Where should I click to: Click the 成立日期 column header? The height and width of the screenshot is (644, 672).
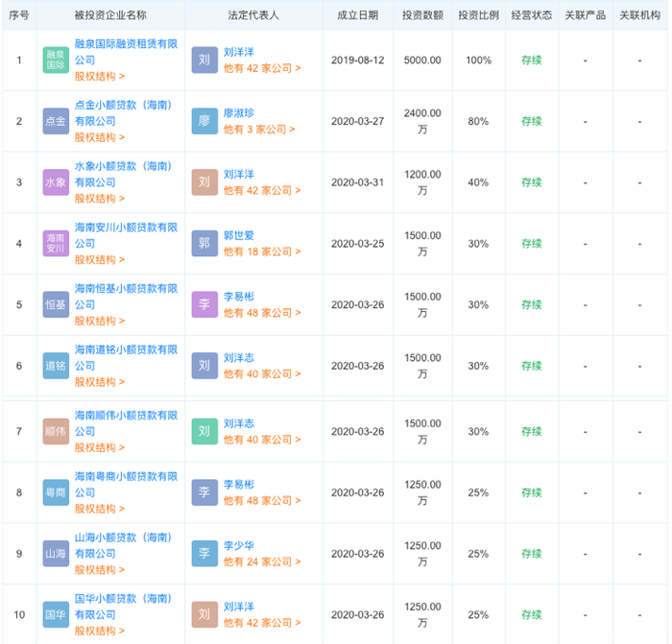point(357,15)
